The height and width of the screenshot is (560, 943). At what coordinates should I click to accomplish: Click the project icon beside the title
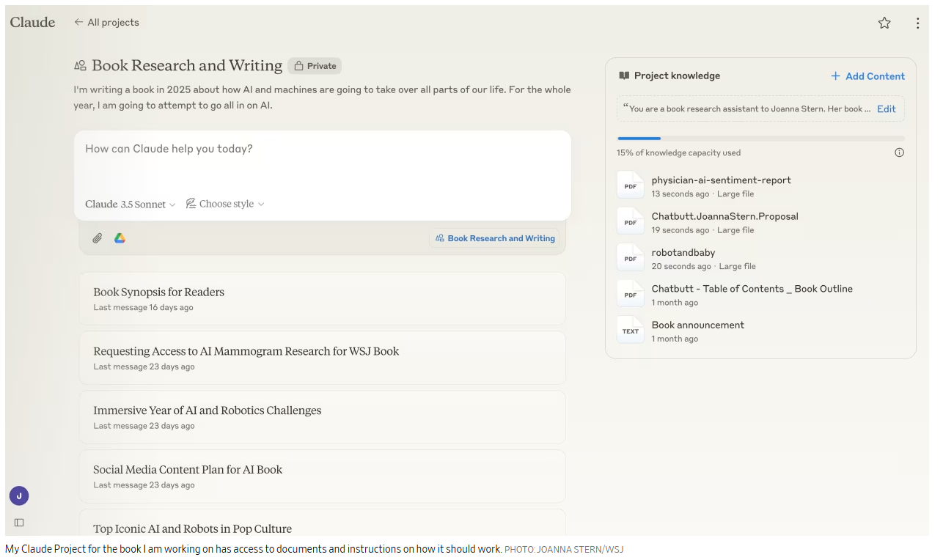pos(80,66)
